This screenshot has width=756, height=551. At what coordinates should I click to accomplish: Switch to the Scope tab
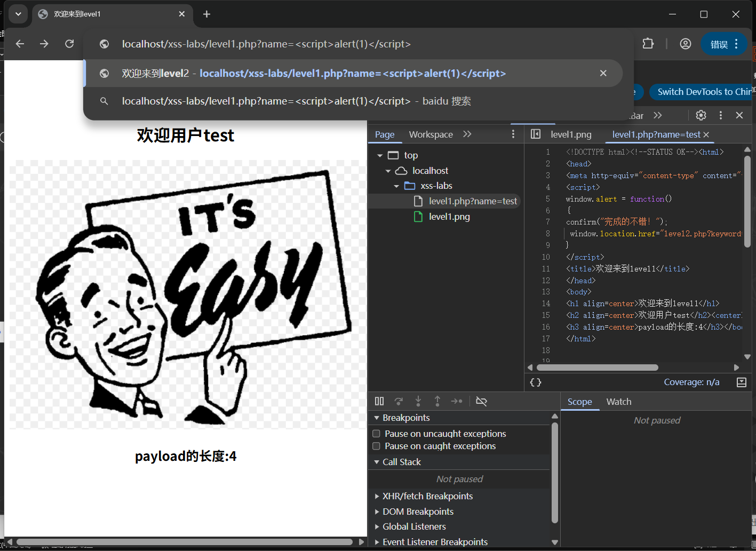[580, 402]
